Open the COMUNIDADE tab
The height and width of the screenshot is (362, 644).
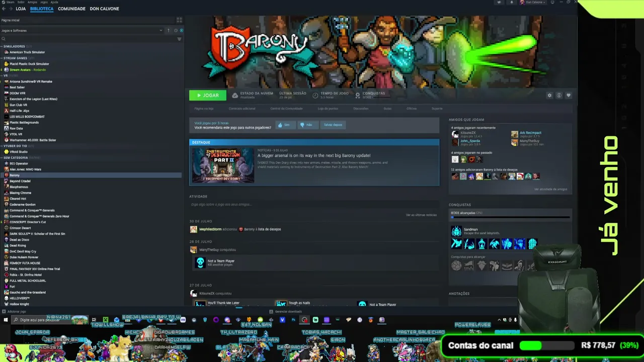tap(71, 9)
